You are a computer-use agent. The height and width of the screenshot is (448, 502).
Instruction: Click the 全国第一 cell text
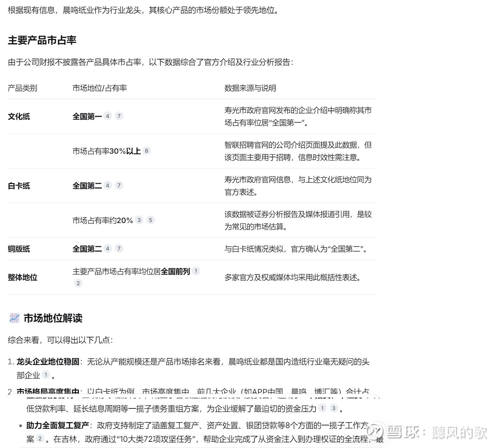click(x=87, y=116)
